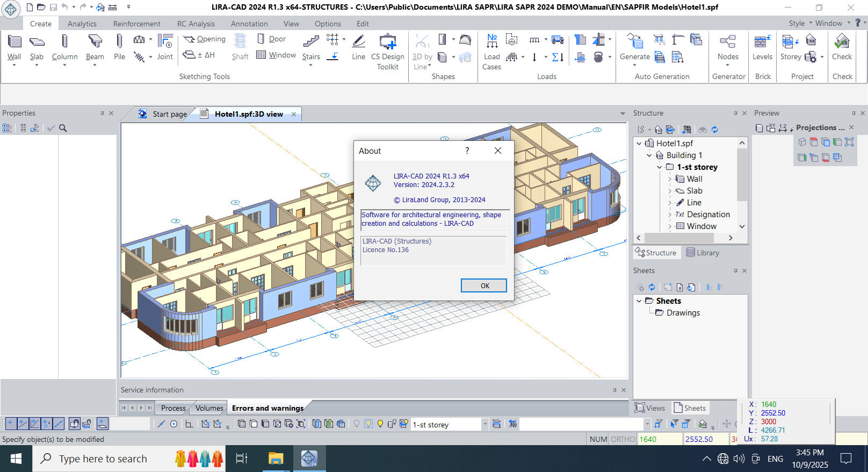
Task: Switch to the Library tab
Action: coord(702,253)
